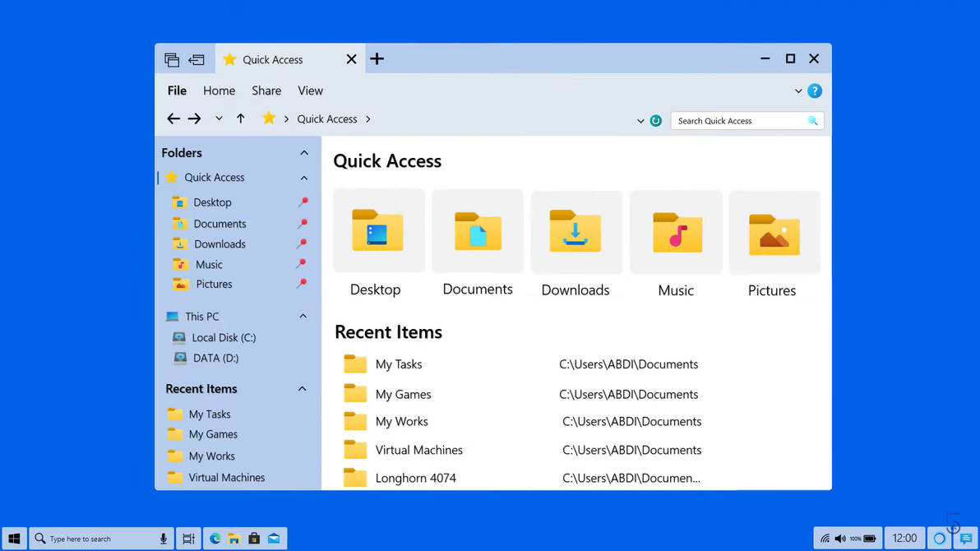Collapse the Folders section in the sidebar
Screen dimensions: 980x551
[x=303, y=153]
